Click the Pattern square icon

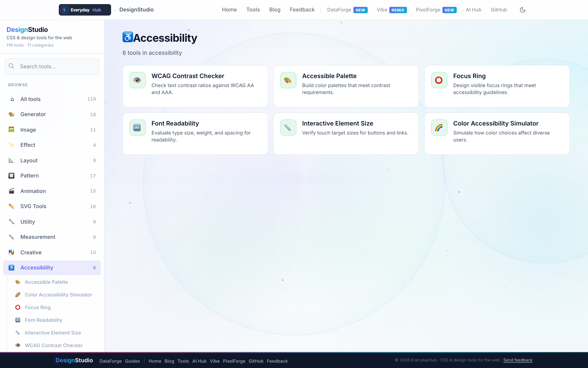point(11,176)
